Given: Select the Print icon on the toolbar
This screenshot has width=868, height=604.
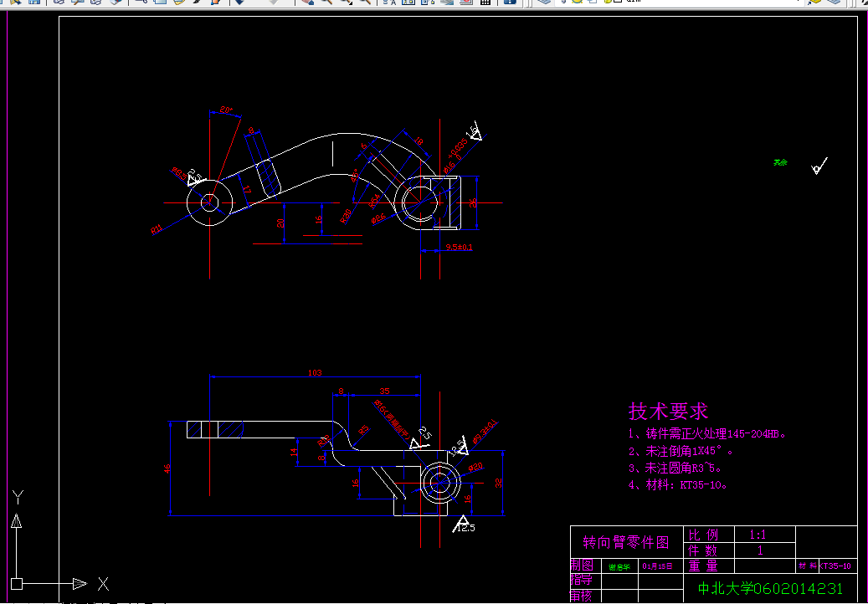Looking at the screenshot, I should tap(59, 3).
